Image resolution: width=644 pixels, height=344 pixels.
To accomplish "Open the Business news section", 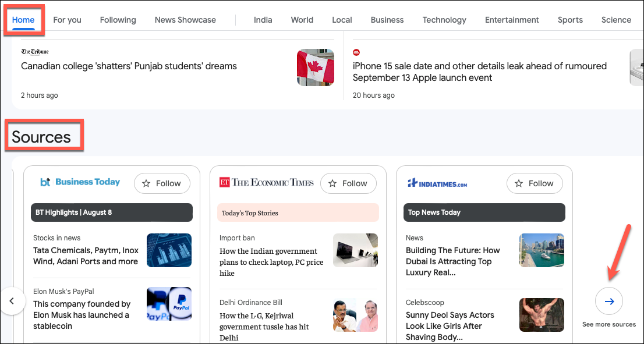I will (387, 20).
